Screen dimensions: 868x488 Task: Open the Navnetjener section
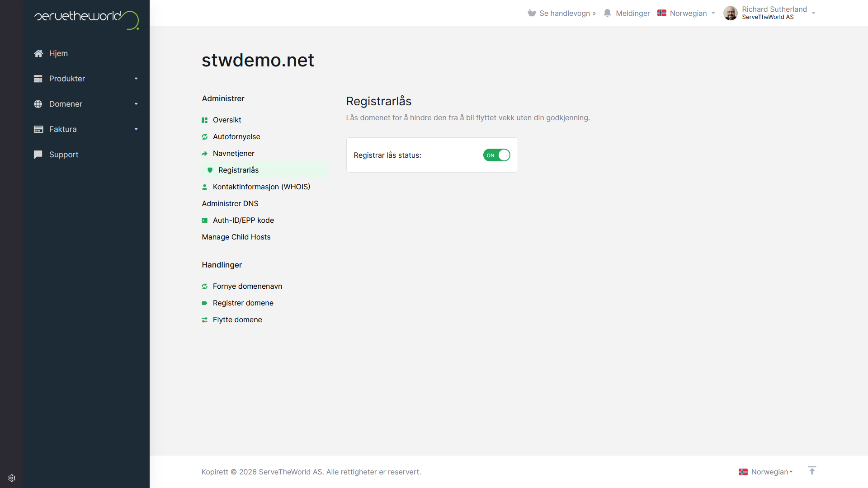233,153
